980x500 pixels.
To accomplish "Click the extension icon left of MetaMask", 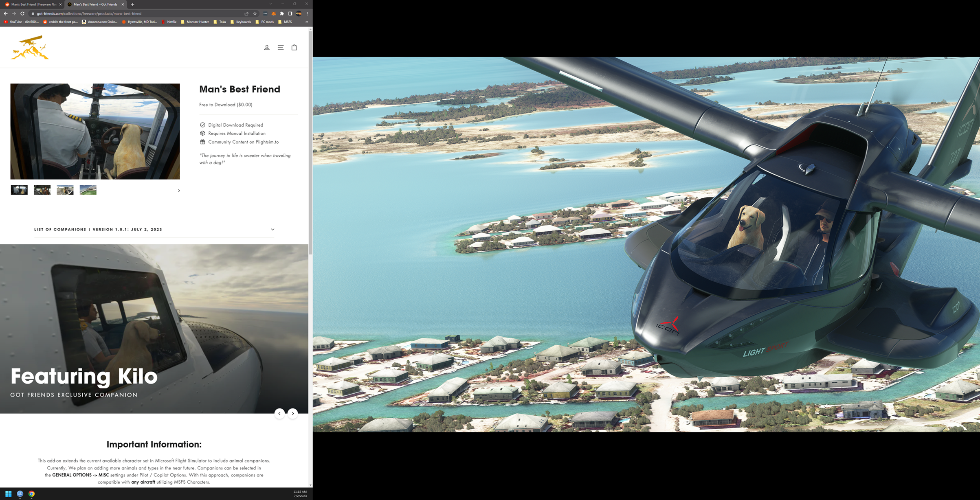I will pos(265,13).
